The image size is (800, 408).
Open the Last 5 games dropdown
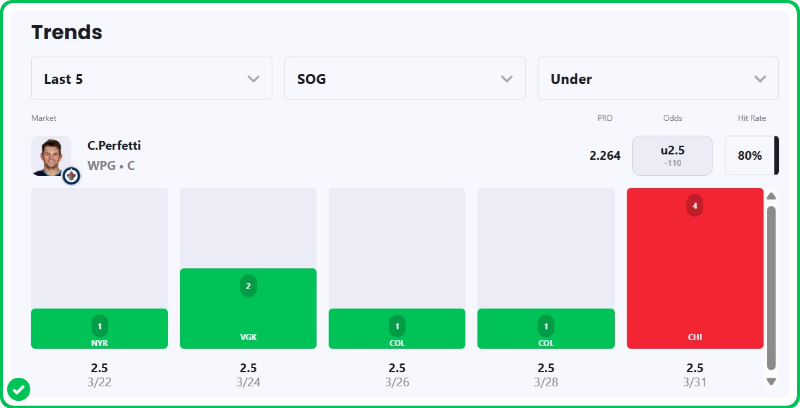coord(151,79)
